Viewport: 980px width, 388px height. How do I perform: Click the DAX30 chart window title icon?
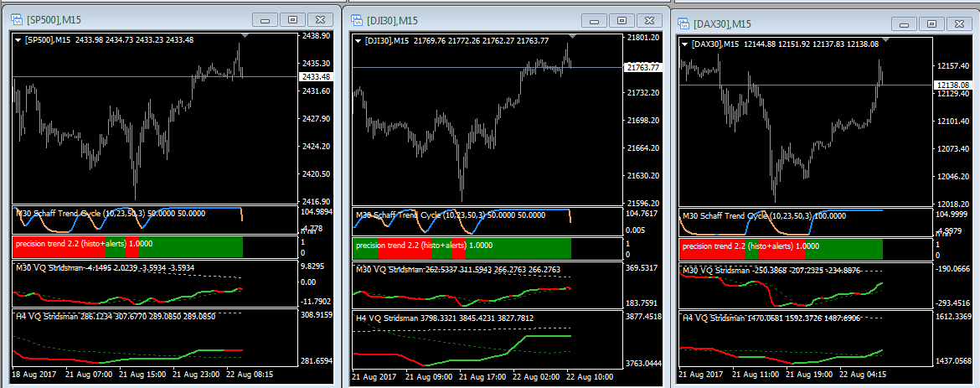coord(684,23)
